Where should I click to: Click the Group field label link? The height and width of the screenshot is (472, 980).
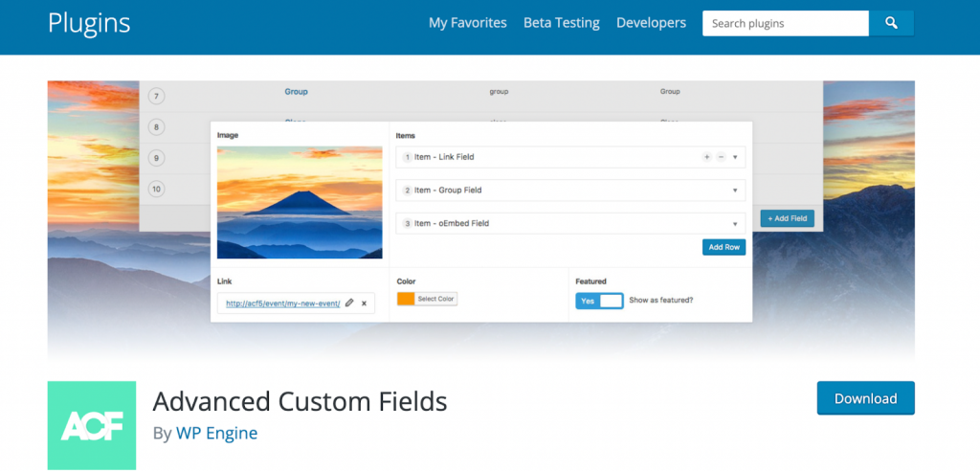pos(297,91)
